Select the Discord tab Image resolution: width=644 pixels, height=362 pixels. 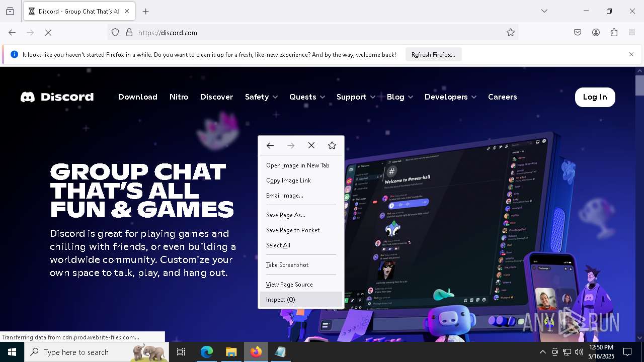click(x=78, y=11)
